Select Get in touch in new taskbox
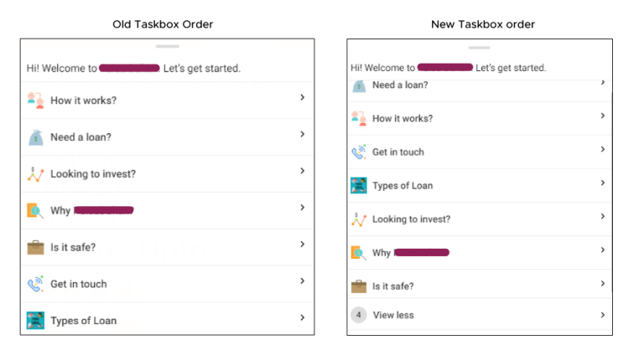Viewport: 644px width, 361px height. point(398,152)
